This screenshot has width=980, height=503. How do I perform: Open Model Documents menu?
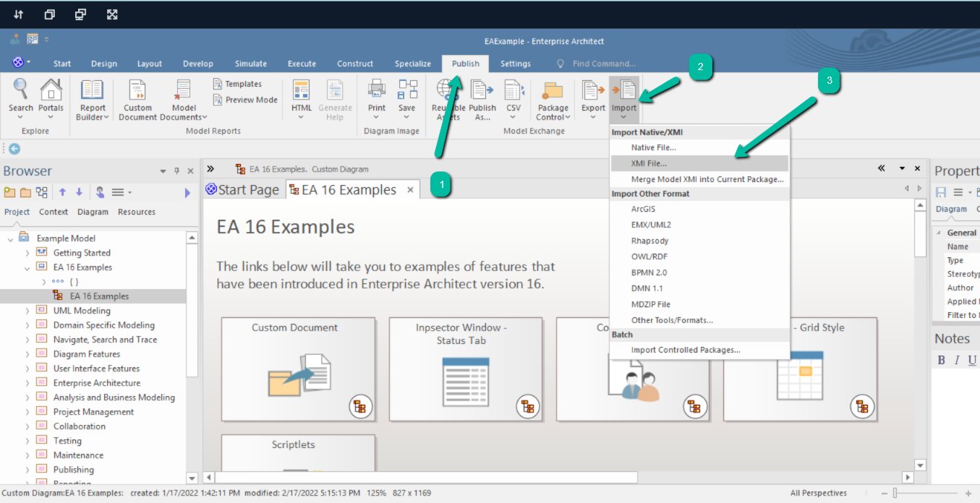(x=184, y=100)
